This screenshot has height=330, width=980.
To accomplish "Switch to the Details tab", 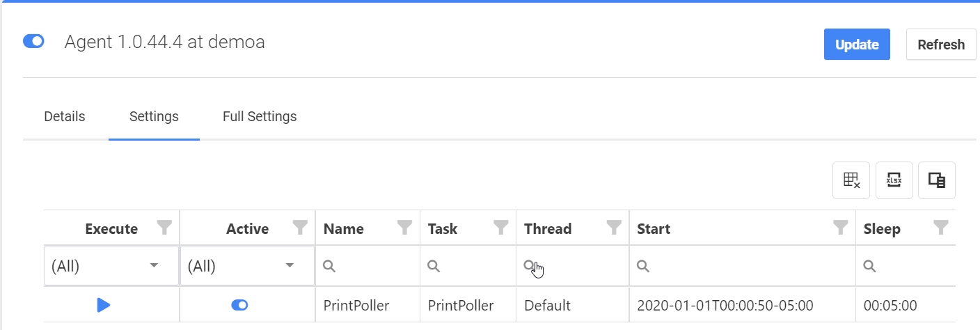I will coord(65,117).
